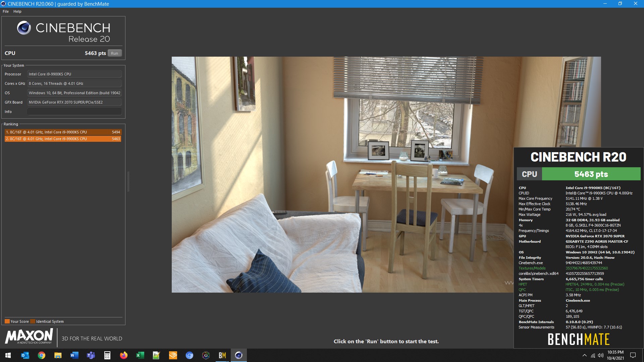644x362 pixels.
Task: Open the Windows Start menu
Action: tap(8, 355)
